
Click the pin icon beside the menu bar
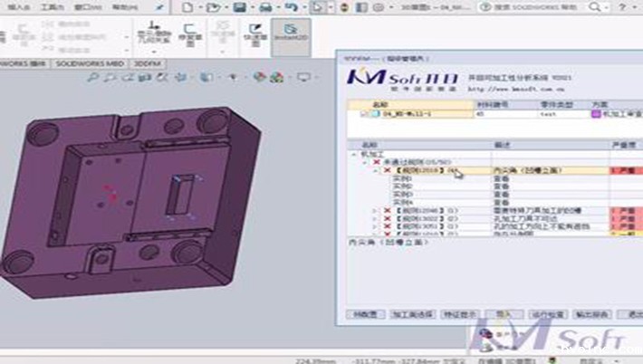point(159,7)
